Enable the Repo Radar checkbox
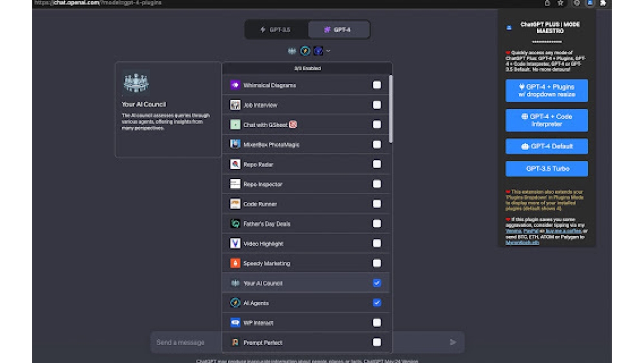The width and height of the screenshot is (644, 363). click(377, 164)
